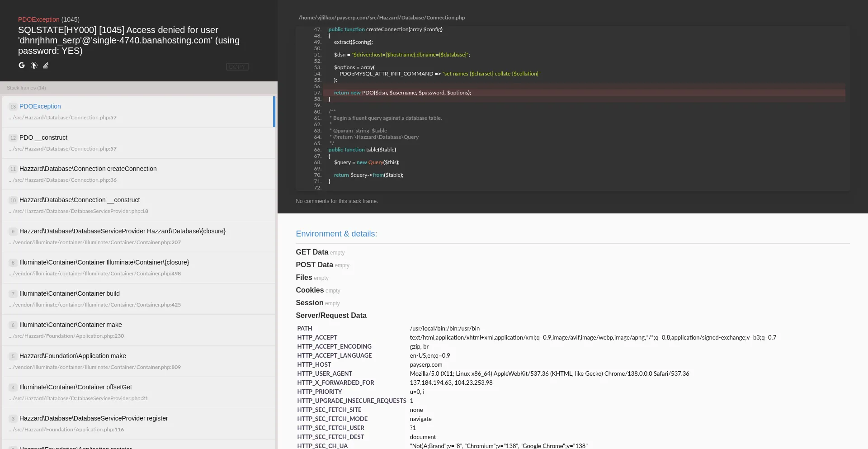Click No comments for this stack frame
The height and width of the screenshot is (449, 868).
coord(337,201)
